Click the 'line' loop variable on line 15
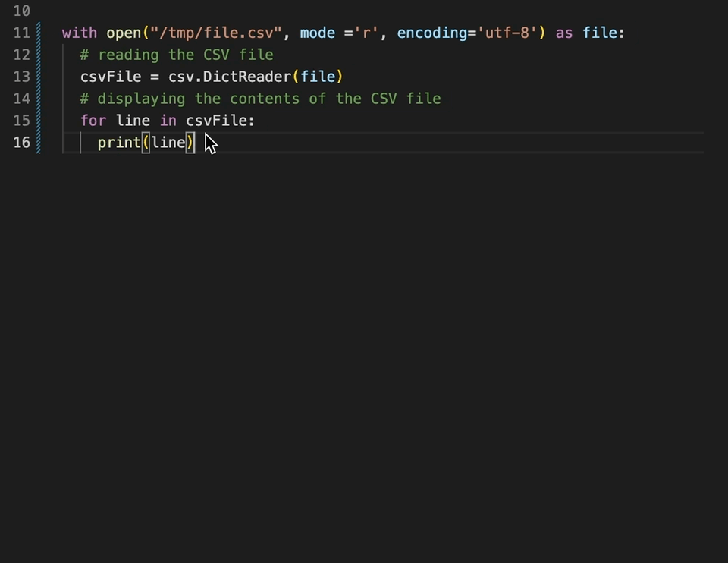 133,121
